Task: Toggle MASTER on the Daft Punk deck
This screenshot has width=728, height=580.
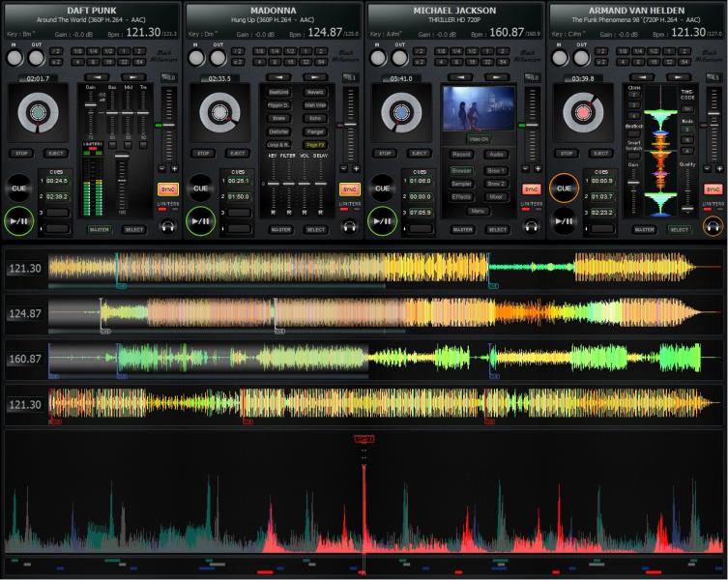Action: [x=99, y=229]
